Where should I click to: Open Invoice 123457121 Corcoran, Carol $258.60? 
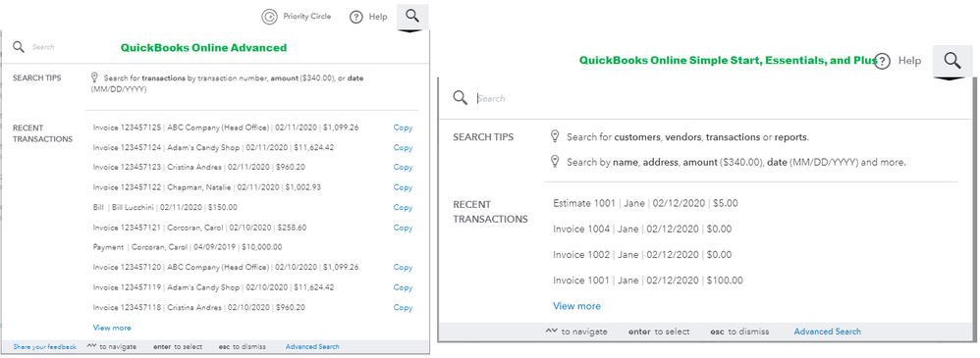coord(199,228)
